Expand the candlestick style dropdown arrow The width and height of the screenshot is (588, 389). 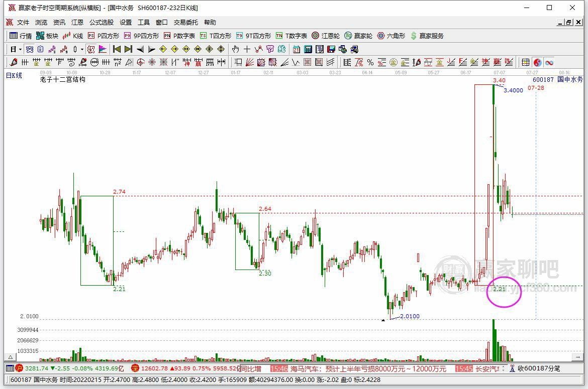click(82, 49)
